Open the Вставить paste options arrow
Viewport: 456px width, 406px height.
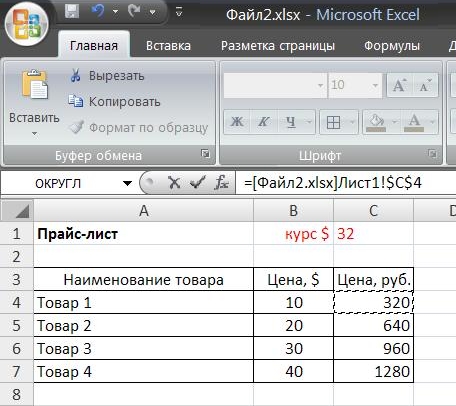[x=34, y=134]
